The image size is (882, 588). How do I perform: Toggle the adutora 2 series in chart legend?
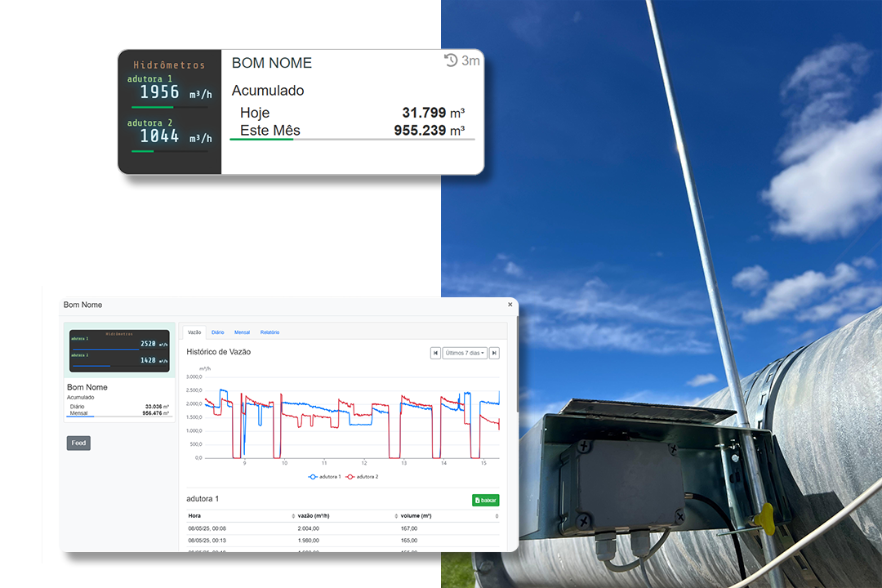point(363,477)
